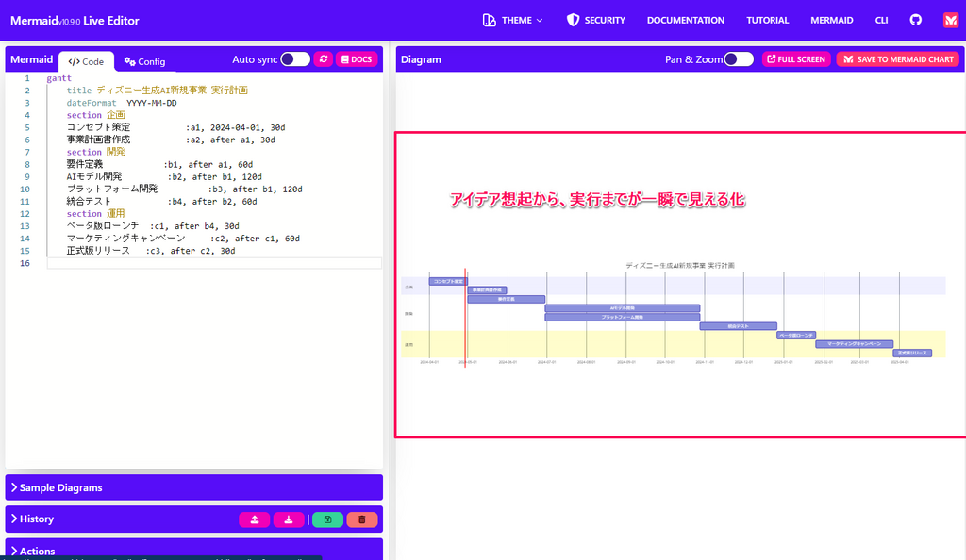This screenshot has width=966, height=560.
Task: Switch to the Code tab
Action: [x=86, y=61]
